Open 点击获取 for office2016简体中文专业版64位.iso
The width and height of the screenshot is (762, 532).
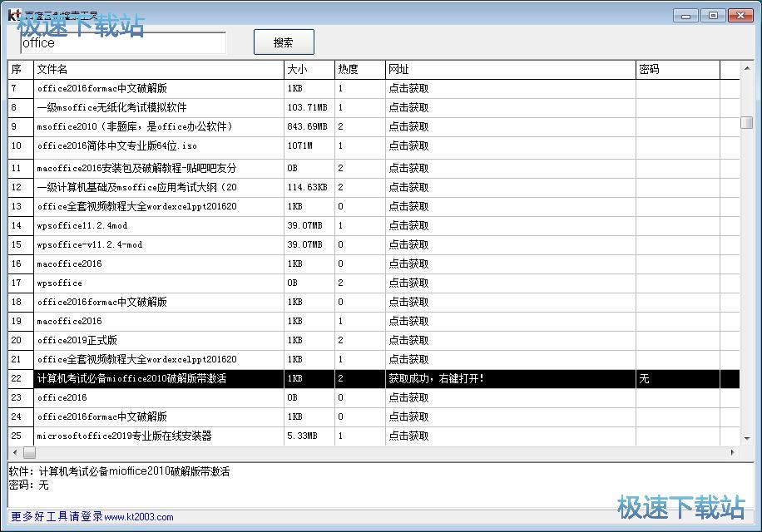pyautogui.click(x=408, y=145)
